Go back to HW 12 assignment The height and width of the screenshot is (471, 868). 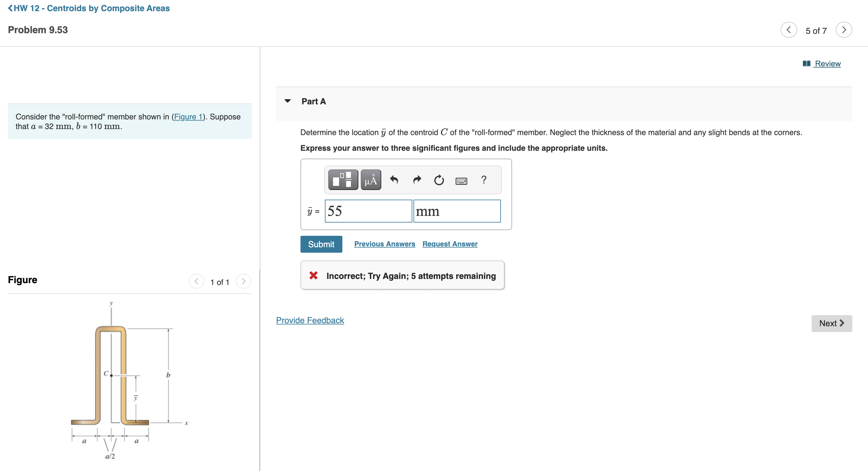(x=89, y=8)
